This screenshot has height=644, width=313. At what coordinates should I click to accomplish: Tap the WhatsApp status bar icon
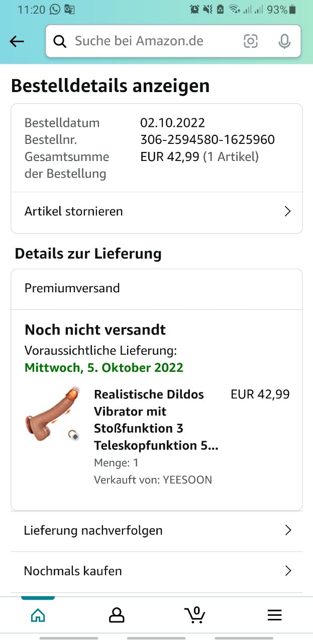tap(55, 9)
